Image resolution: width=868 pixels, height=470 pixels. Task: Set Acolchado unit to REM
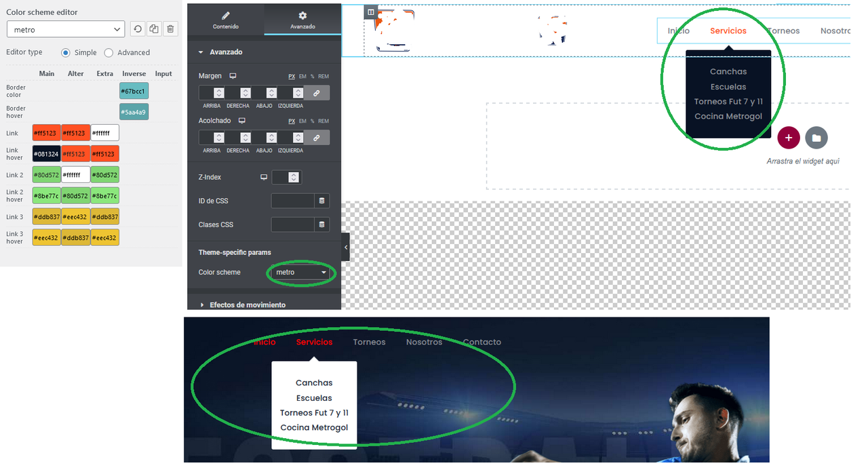pos(323,121)
